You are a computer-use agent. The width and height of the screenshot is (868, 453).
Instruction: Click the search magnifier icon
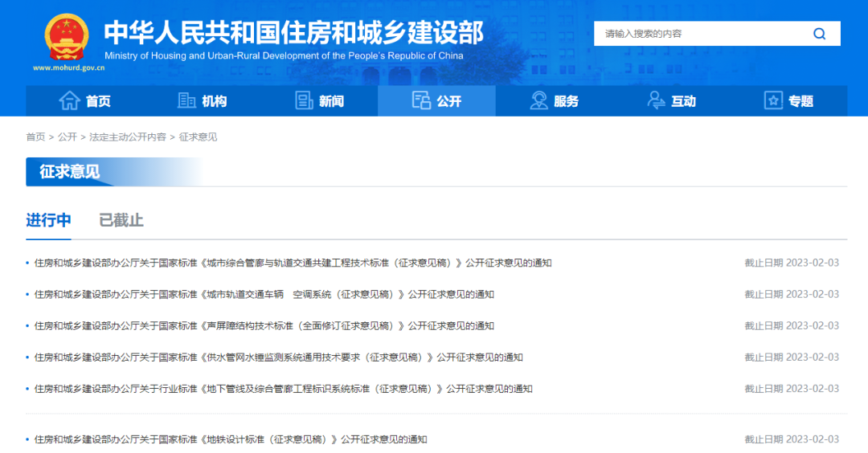point(819,34)
